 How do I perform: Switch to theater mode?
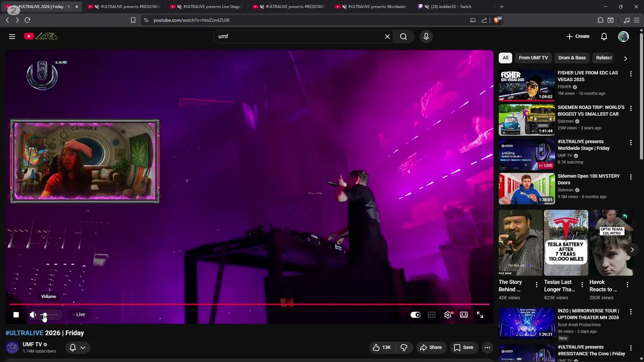(x=464, y=315)
